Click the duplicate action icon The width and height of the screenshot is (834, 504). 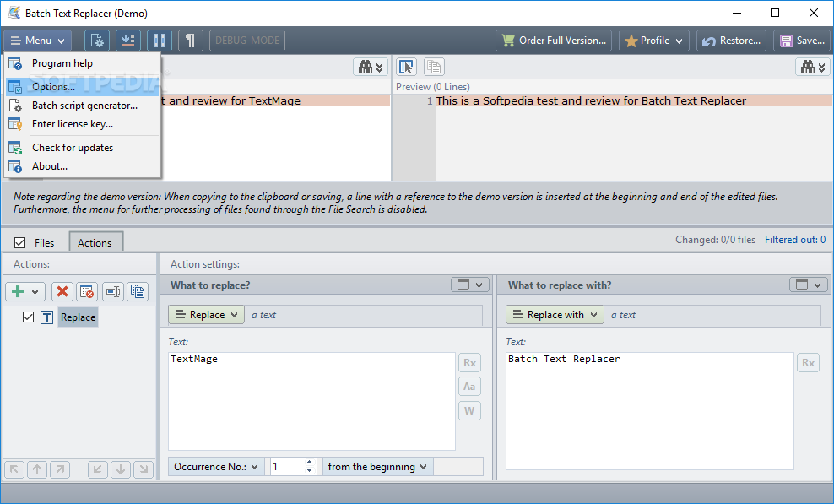tap(138, 291)
